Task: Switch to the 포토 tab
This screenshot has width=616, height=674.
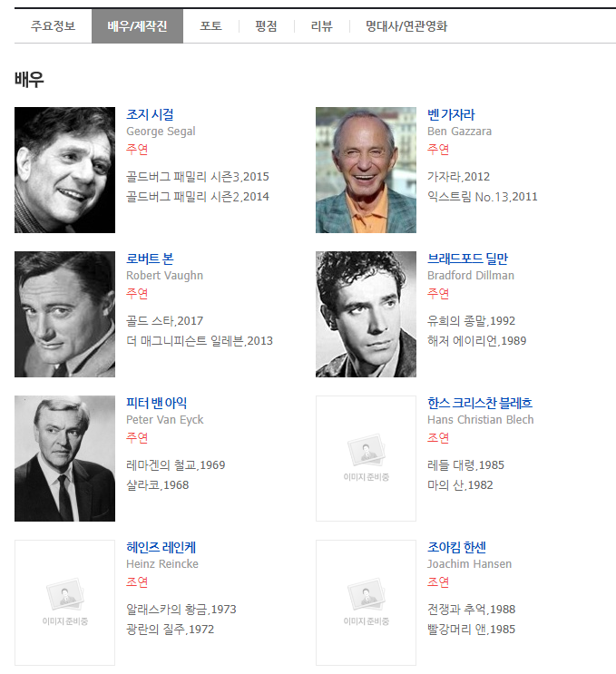Action: point(210,26)
